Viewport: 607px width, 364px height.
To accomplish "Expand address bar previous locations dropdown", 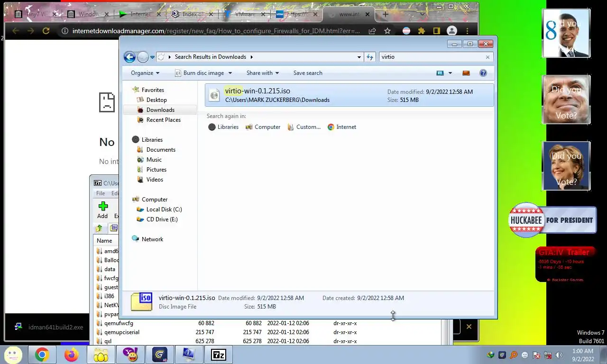I will point(359,57).
